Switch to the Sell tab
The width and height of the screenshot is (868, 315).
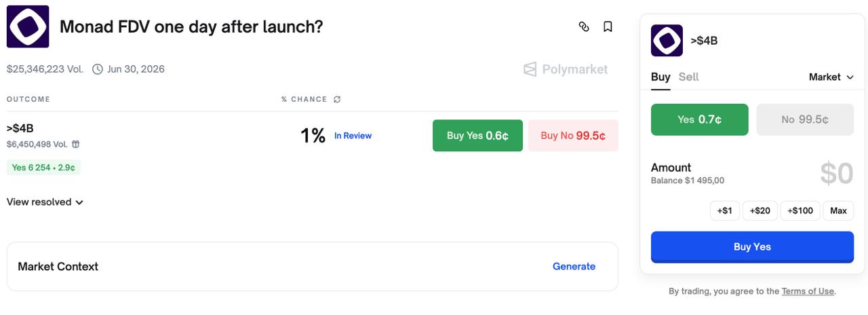(x=688, y=77)
